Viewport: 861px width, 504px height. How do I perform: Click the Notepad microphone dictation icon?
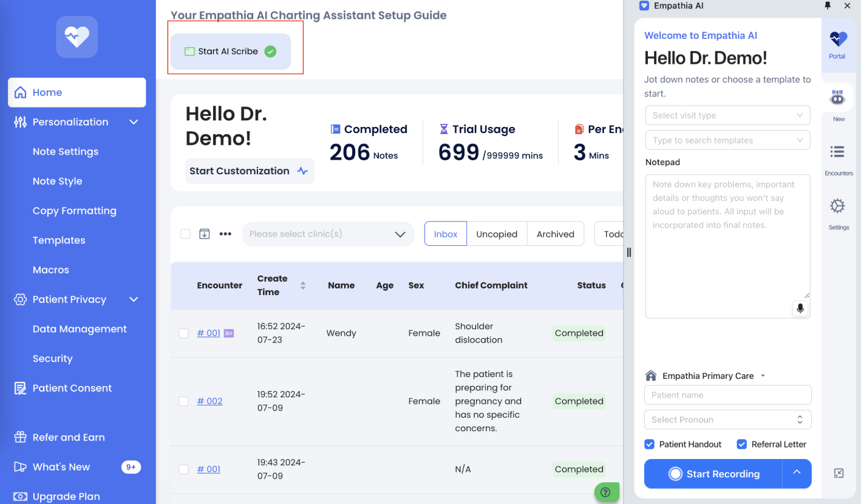(x=800, y=308)
